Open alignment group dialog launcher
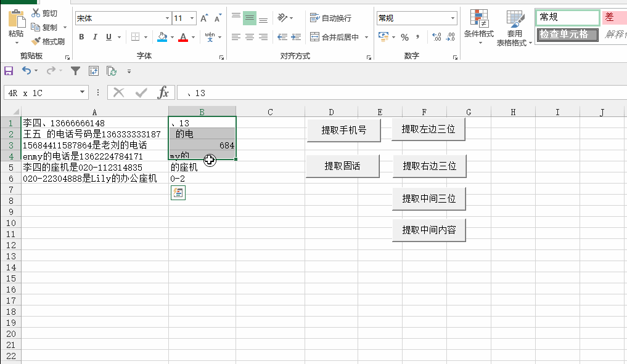 (x=369, y=57)
